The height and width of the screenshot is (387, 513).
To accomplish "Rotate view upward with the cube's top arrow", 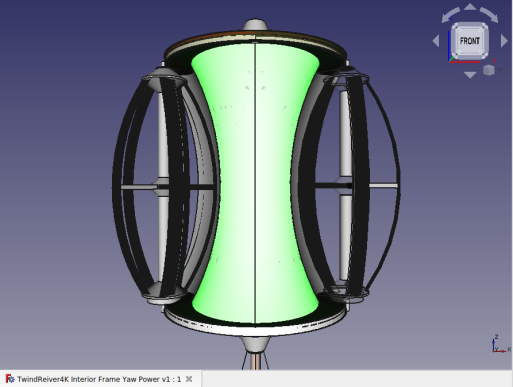I will pyautogui.click(x=470, y=7).
